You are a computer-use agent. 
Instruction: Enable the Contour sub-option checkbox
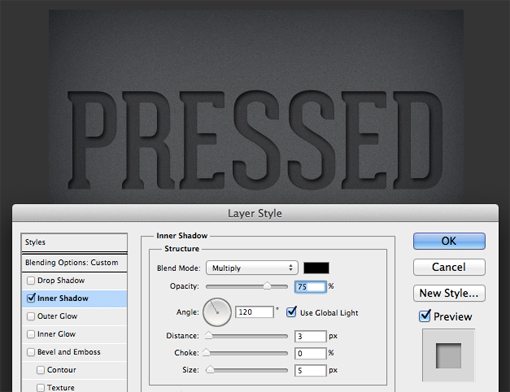tap(41, 370)
